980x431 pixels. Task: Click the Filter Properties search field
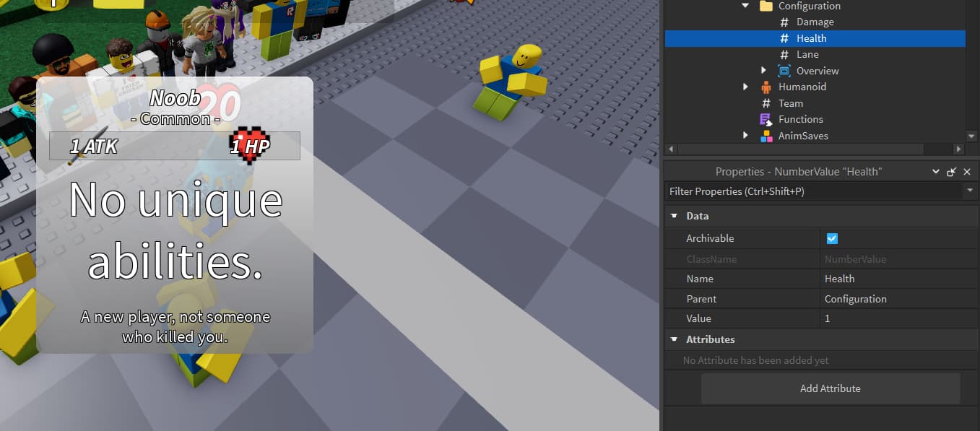pos(794,191)
